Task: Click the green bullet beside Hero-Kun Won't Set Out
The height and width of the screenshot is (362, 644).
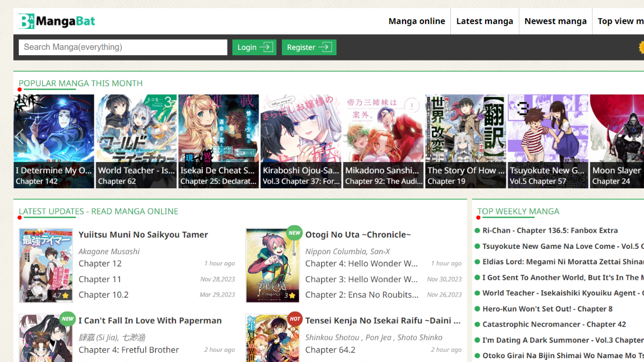Action: point(477,309)
